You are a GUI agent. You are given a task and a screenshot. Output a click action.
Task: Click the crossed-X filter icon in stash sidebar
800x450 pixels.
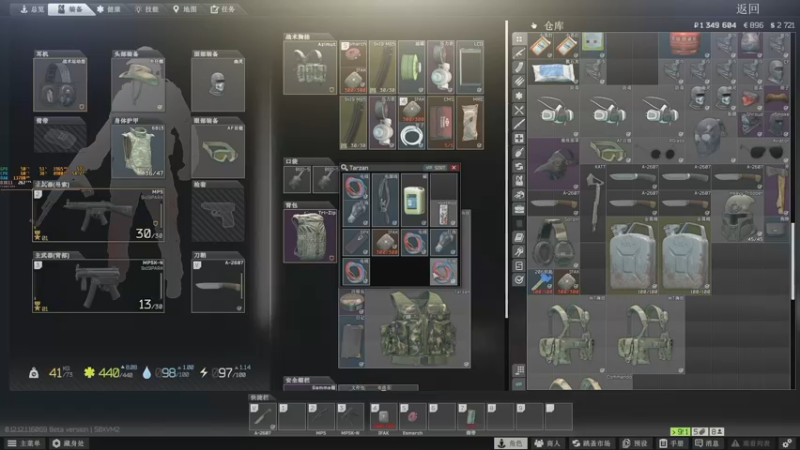(x=519, y=110)
